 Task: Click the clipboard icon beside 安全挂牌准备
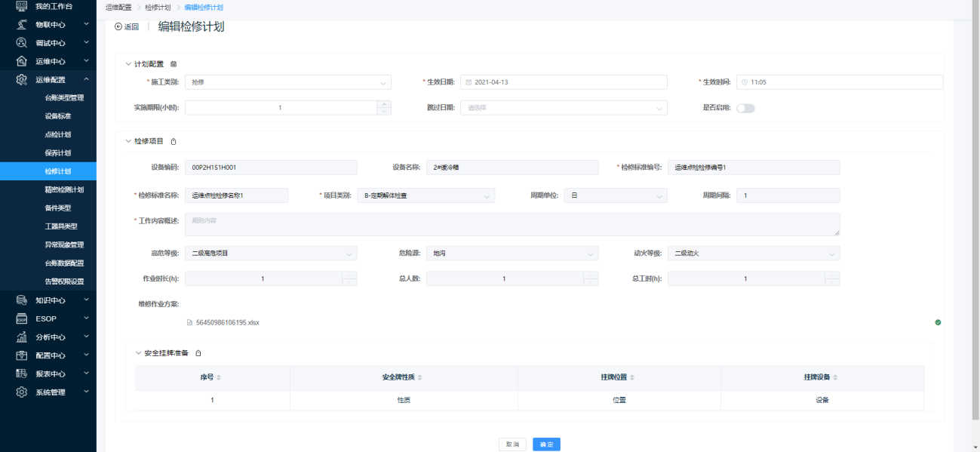(x=198, y=353)
